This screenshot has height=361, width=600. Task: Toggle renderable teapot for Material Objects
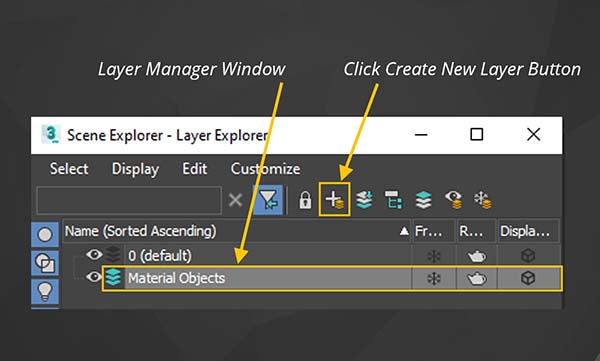[x=476, y=278]
